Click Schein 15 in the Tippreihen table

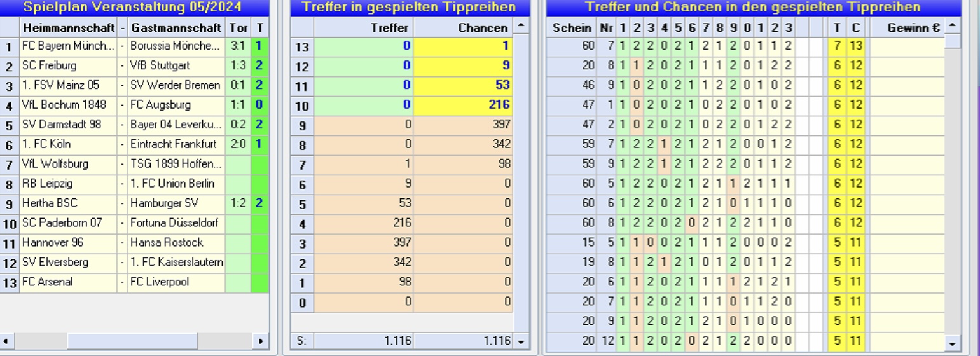point(571,243)
